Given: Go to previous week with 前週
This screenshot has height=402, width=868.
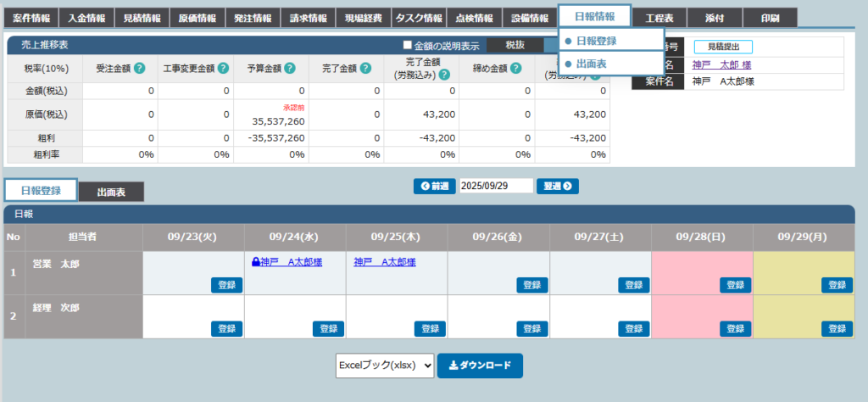Looking at the screenshot, I should point(434,186).
